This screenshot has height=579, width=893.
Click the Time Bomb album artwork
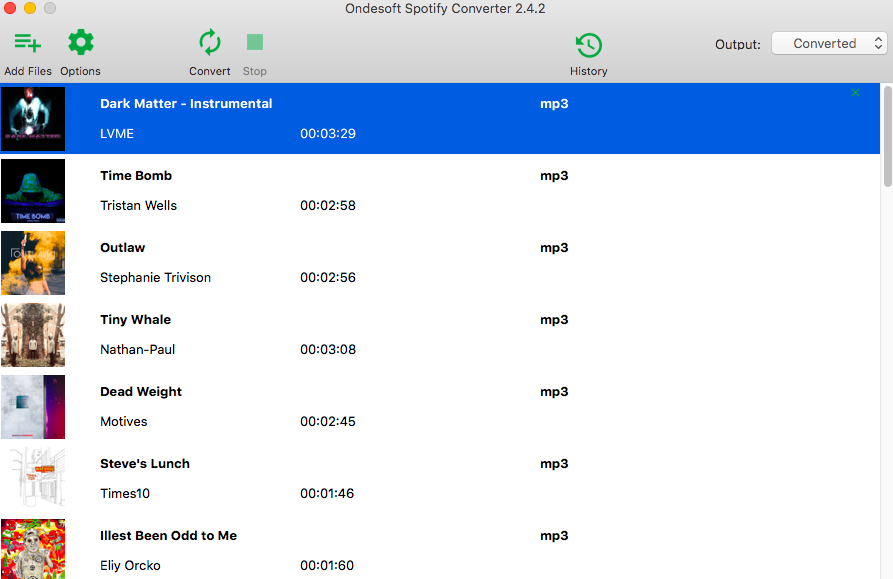pyautogui.click(x=33, y=191)
